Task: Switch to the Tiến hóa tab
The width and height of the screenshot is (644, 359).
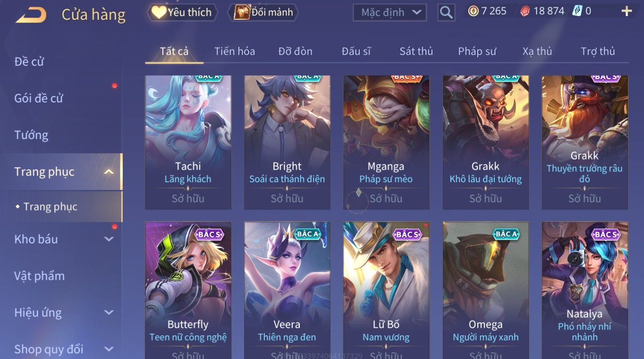Action: click(234, 51)
